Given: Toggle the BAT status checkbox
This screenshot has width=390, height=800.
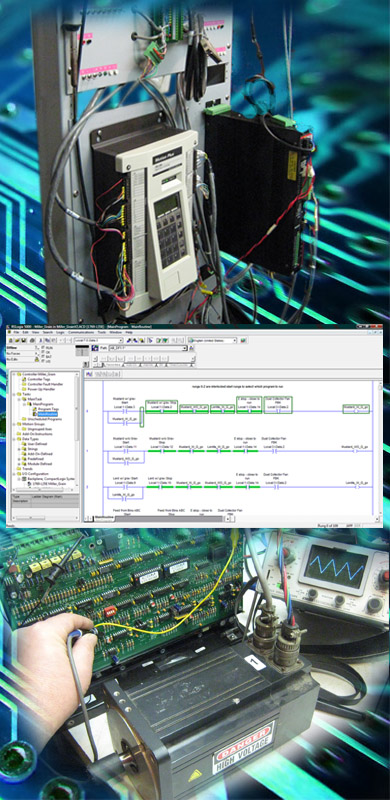Looking at the screenshot, I should tap(43, 356).
